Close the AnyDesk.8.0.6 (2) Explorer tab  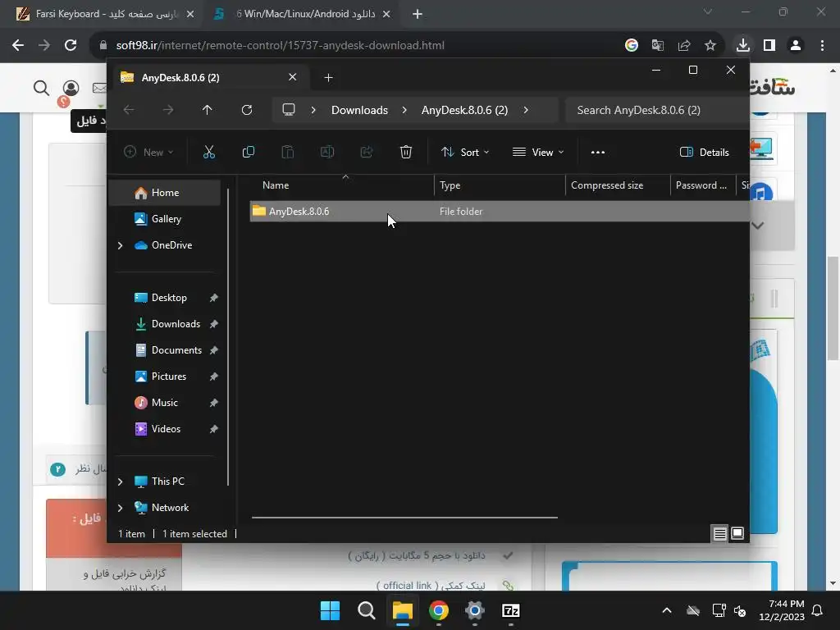click(x=293, y=77)
